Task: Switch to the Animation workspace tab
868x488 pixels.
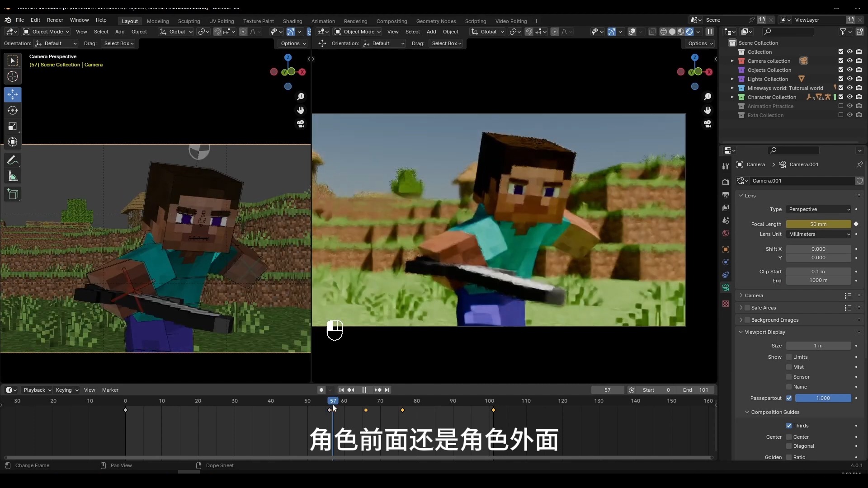Action: click(x=323, y=21)
